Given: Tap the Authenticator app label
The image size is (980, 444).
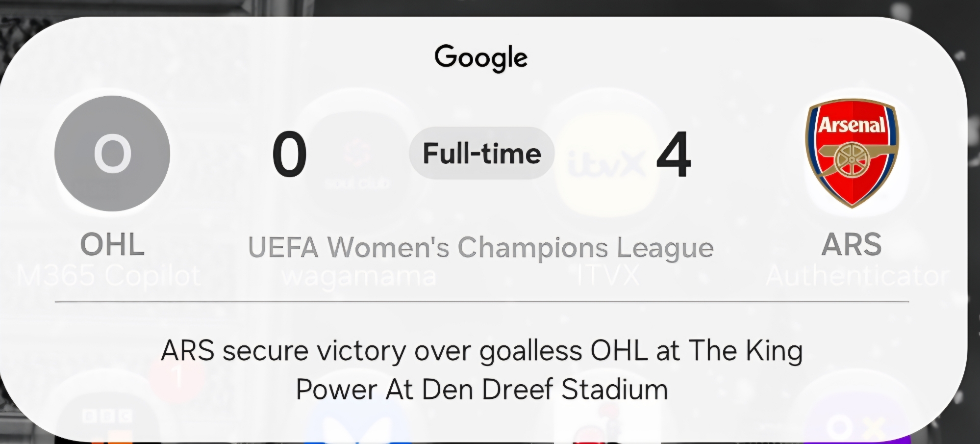Looking at the screenshot, I should pos(857,276).
